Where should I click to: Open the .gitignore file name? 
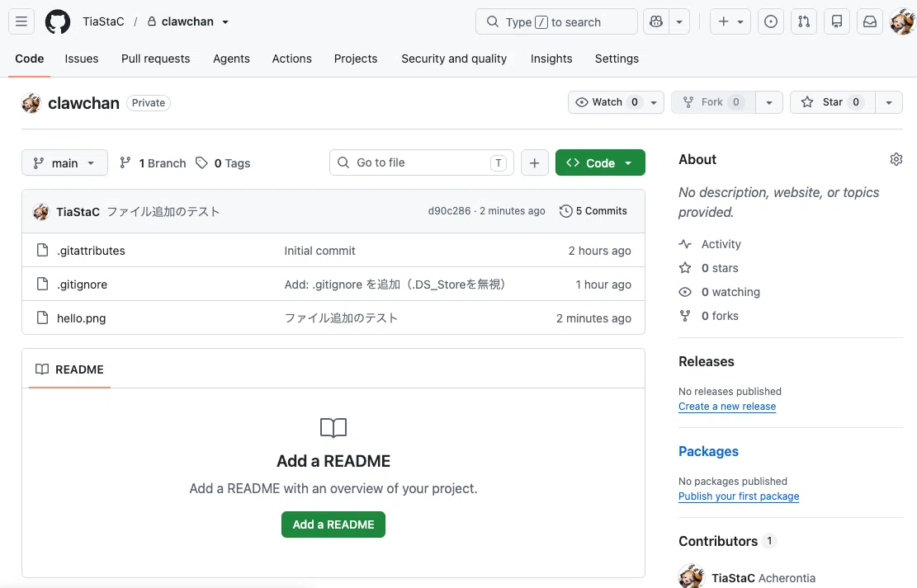pos(82,285)
